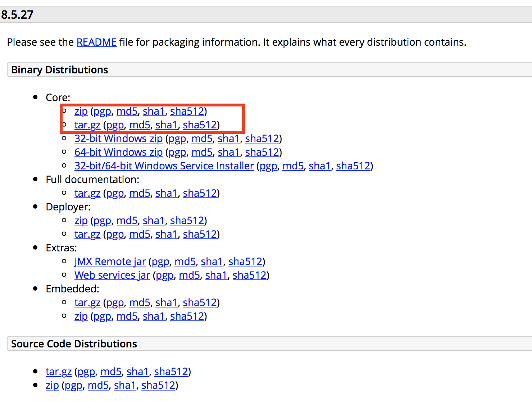
Task: Open pgp for JMX Remote jar
Action: tap(160, 262)
